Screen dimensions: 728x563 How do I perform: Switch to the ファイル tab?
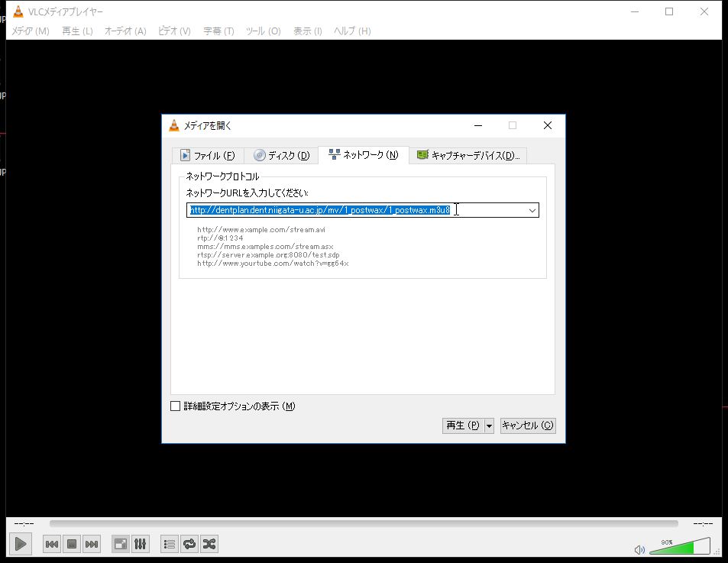[x=208, y=156]
